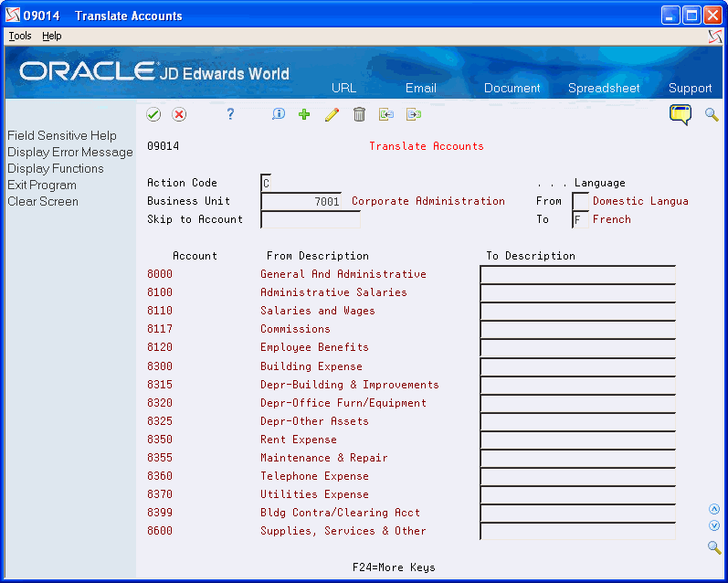
Task: Click the JD Edwards icon in menu bar
Action: coord(715,37)
